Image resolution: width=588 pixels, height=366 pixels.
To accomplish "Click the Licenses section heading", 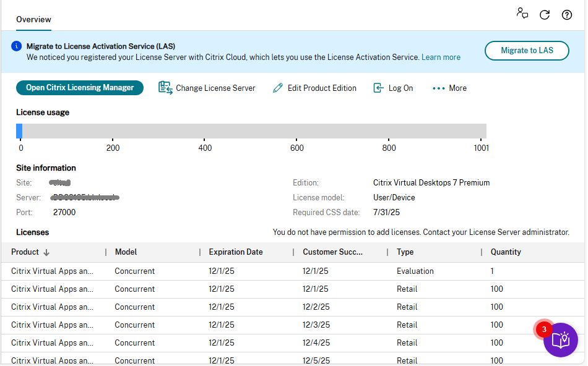I will [32, 232].
